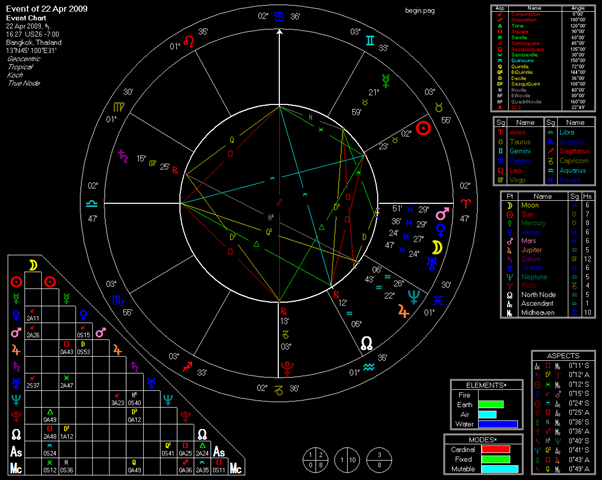Screen dimensions: 602x480
Task: Select the orange Jupiter glyph in the chart wheel
Action: (x=403, y=311)
